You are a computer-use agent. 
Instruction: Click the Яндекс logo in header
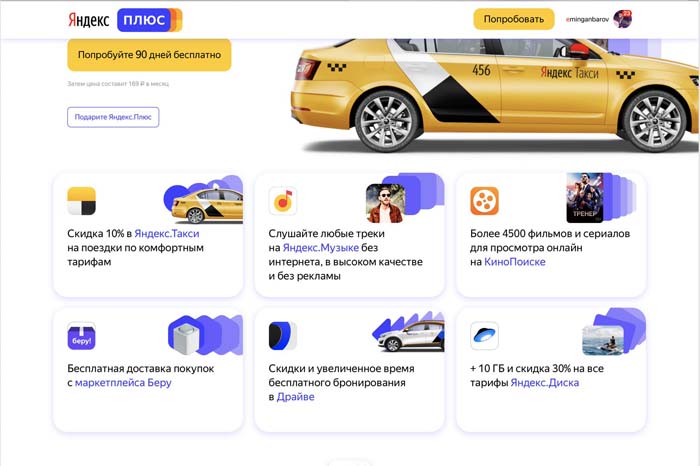pos(88,20)
